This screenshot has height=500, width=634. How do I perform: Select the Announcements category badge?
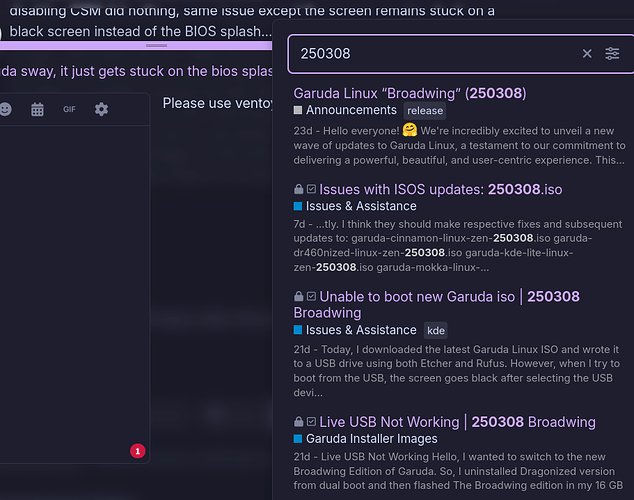[345, 110]
